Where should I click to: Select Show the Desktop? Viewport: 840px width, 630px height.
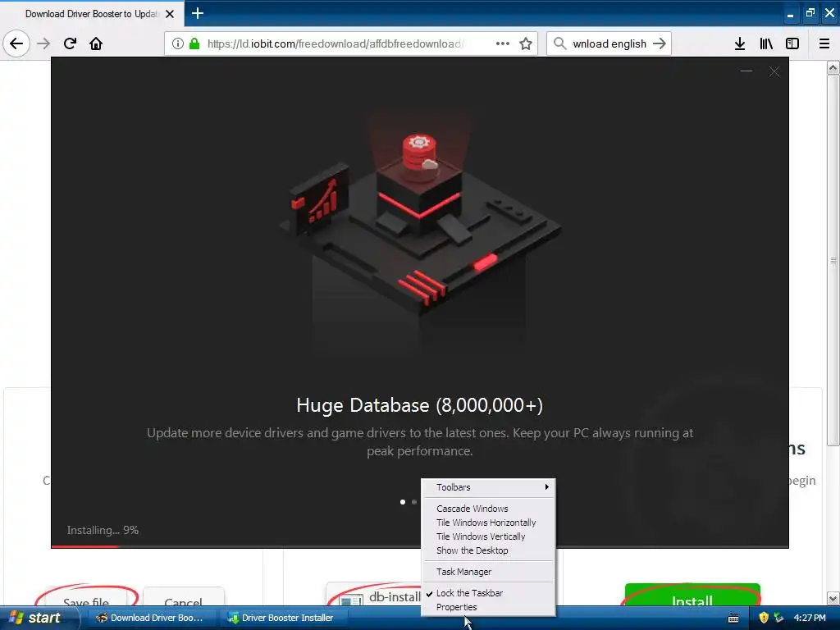coord(472,550)
